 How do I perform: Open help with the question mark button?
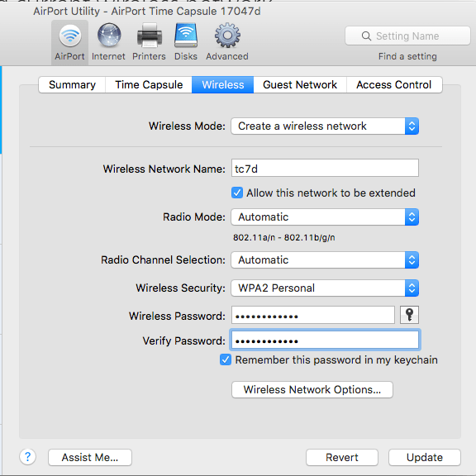click(27, 457)
